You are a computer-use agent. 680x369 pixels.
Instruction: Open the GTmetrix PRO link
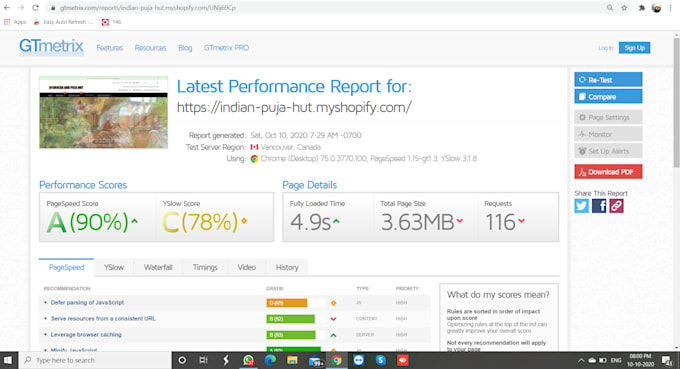226,48
